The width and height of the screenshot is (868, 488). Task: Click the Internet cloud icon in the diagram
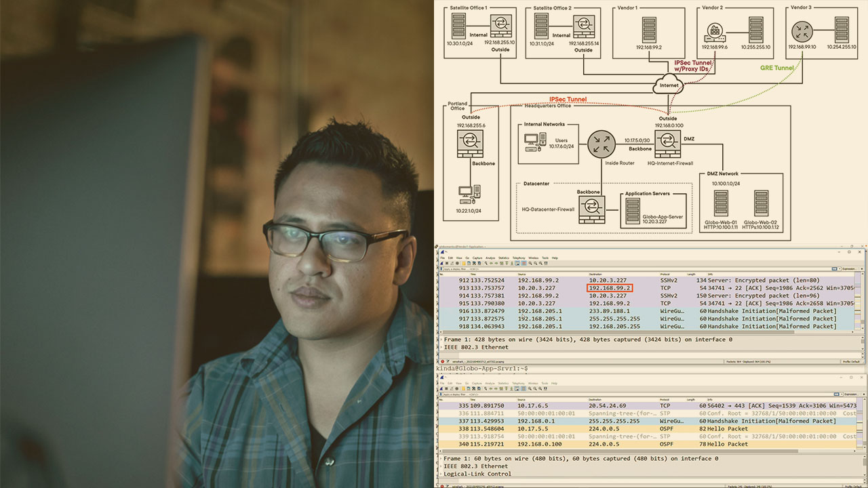tap(667, 86)
